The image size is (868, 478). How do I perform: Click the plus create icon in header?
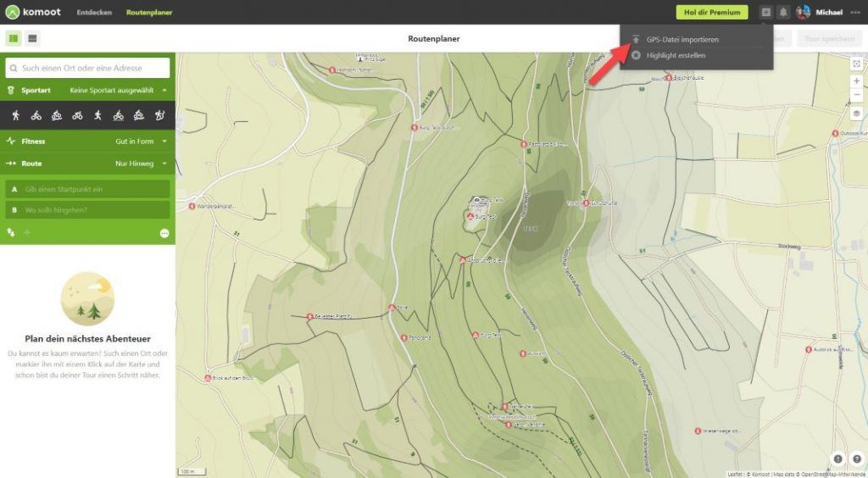pyautogui.click(x=765, y=12)
